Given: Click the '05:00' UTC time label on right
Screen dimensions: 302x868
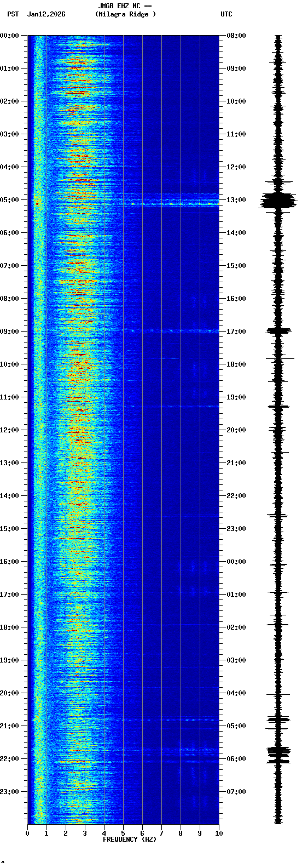Looking at the screenshot, I should pos(236,726).
